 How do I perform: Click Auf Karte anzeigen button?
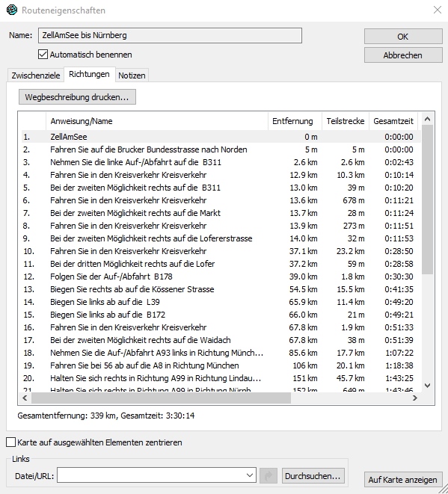tap(403, 480)
